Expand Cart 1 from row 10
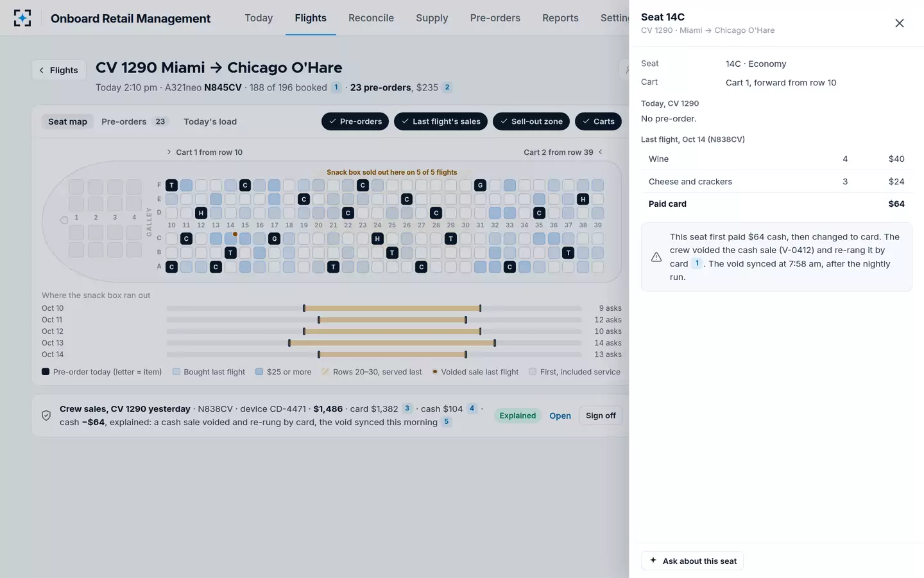The image size is (924, 578). [x=205, y=152]
